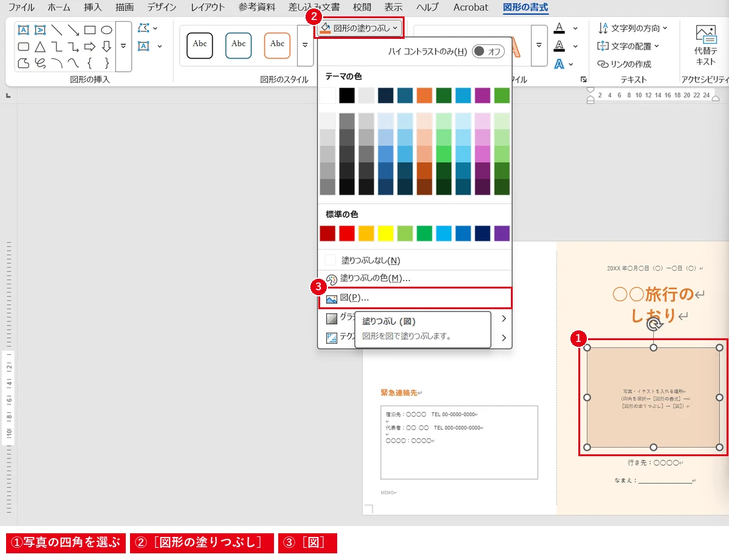Insert the left brace shape
Image resolution: width=729 pixels, height=560 pixels.
tap(90, 63)
